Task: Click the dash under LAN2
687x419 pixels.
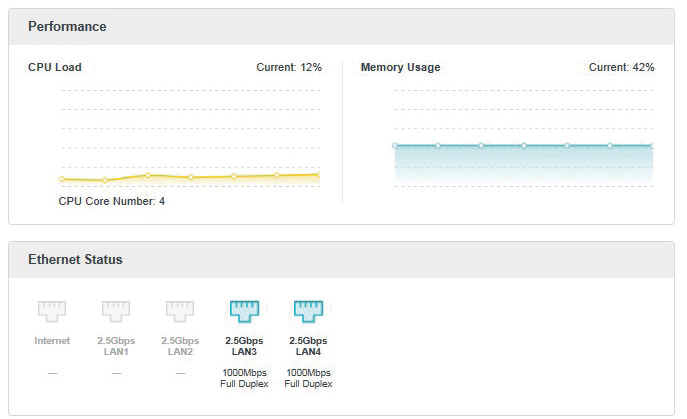Action: click(180, 373)
